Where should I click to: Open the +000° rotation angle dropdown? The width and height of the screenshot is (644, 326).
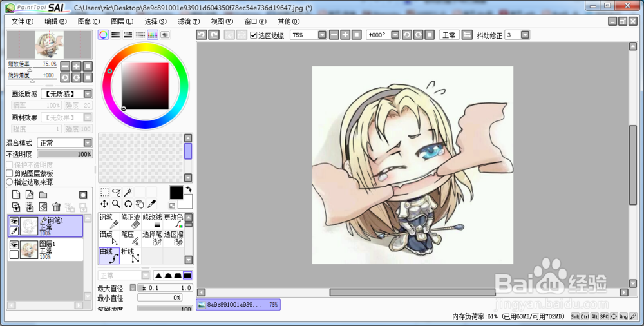point(395,35)
